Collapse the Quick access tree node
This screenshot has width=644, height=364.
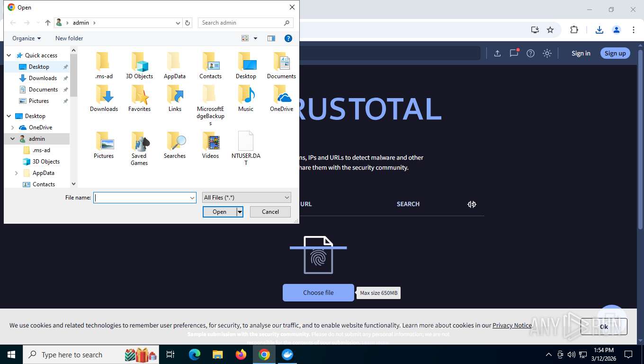click(9, 55)
